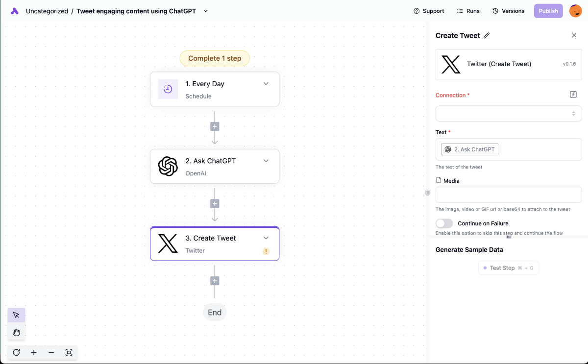Click 'The text of the tweet' hint
The width and height of the screenshot is (588, 364).
coord(459,167)
